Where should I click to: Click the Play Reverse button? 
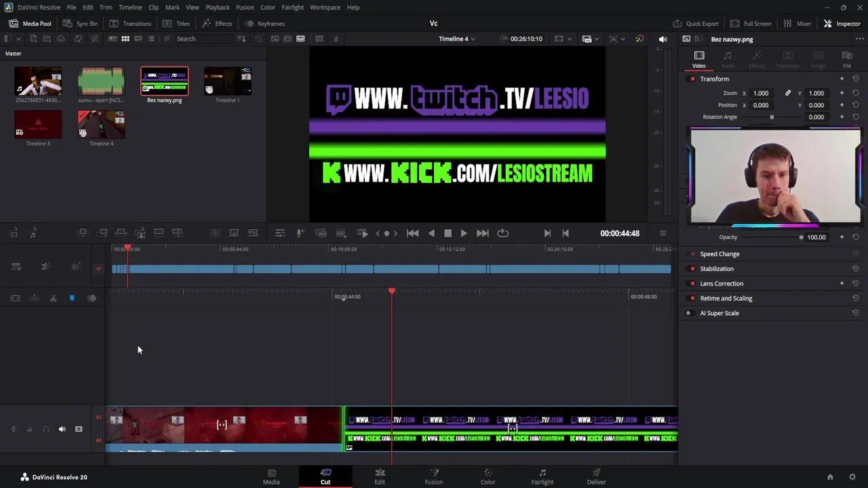click(x=431, y=233)
